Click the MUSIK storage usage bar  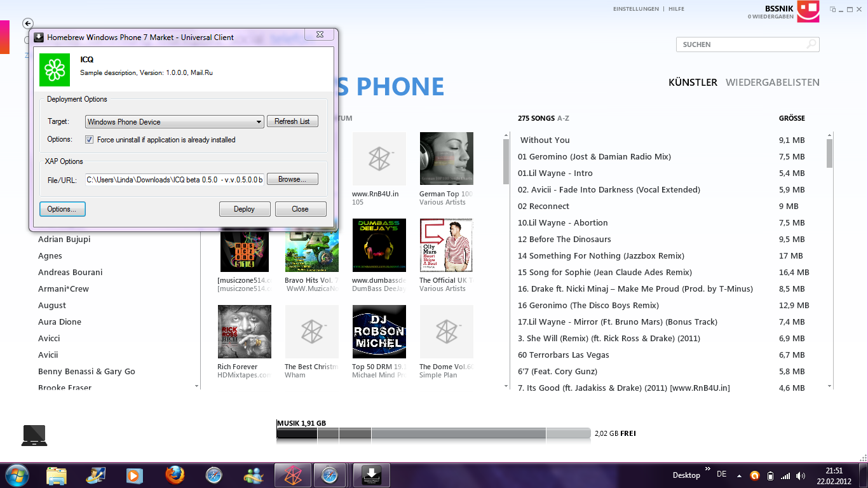[434, 433]
